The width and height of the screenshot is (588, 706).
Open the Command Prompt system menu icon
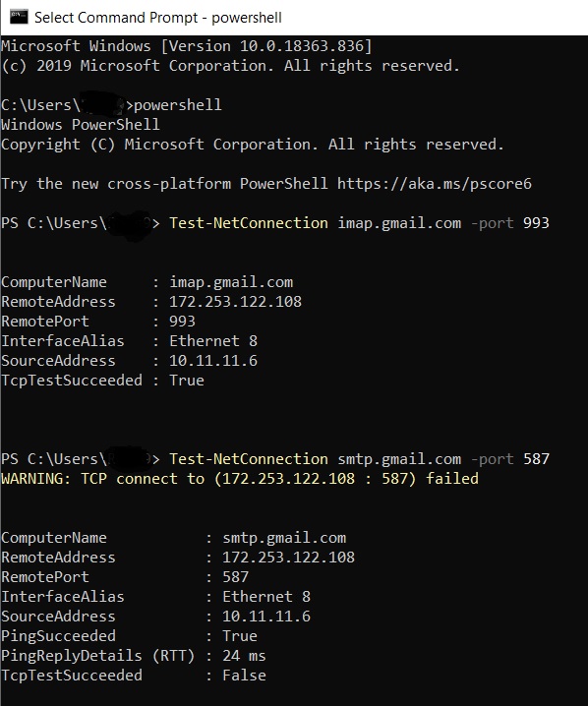click(19, 17)
